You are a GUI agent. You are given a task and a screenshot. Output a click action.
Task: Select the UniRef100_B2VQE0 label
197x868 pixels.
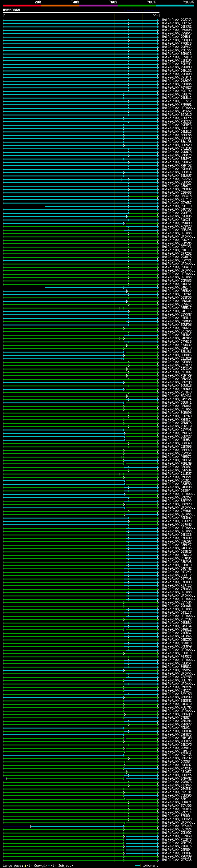(x=177, y=57)
